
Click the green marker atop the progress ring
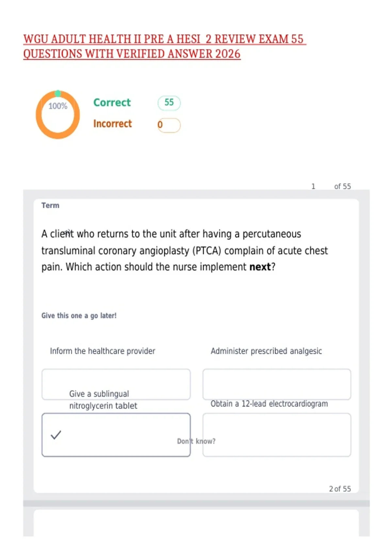58,94
